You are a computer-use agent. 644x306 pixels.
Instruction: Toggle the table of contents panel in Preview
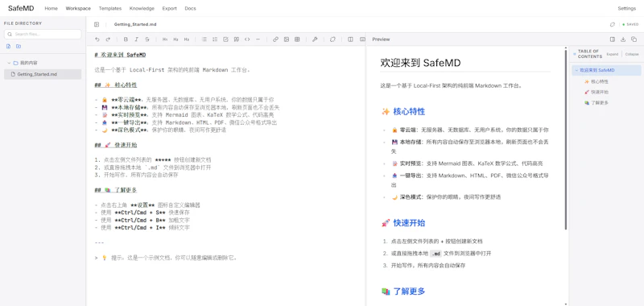tap(613, 39)
